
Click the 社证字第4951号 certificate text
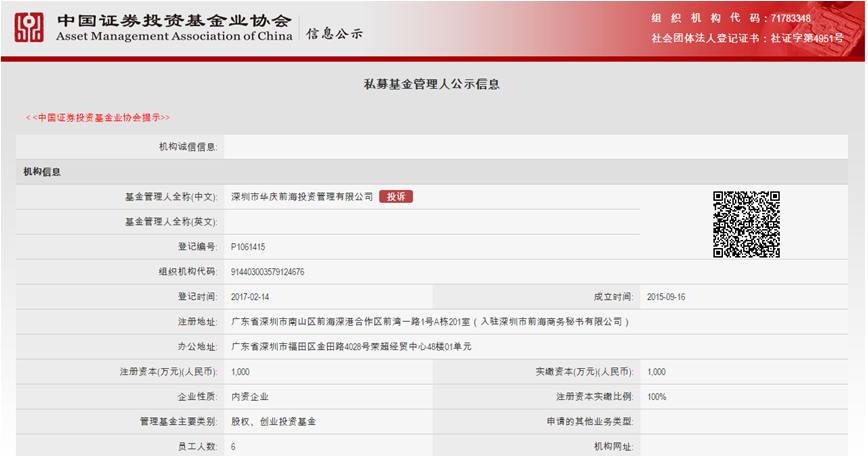point(807,38)
